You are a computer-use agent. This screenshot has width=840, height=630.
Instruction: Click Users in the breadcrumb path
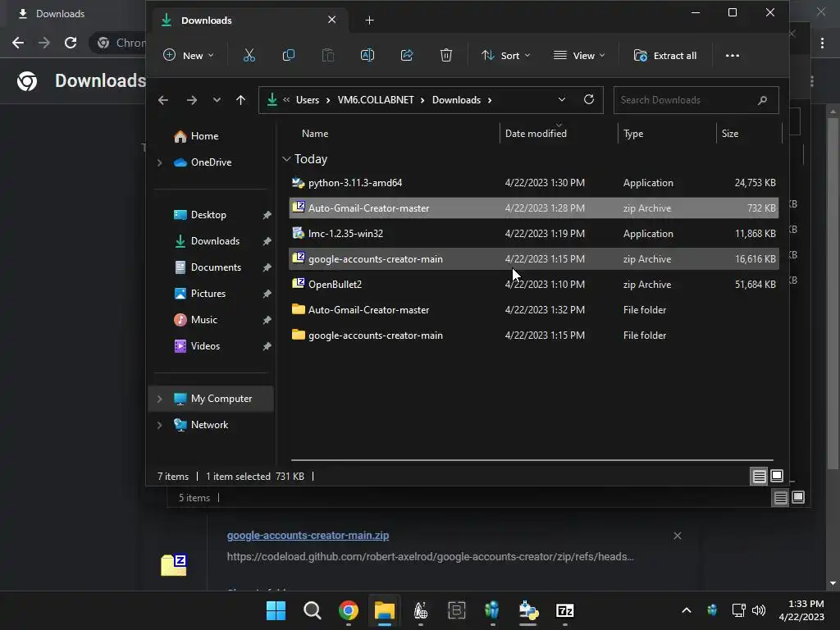point(308,100)
